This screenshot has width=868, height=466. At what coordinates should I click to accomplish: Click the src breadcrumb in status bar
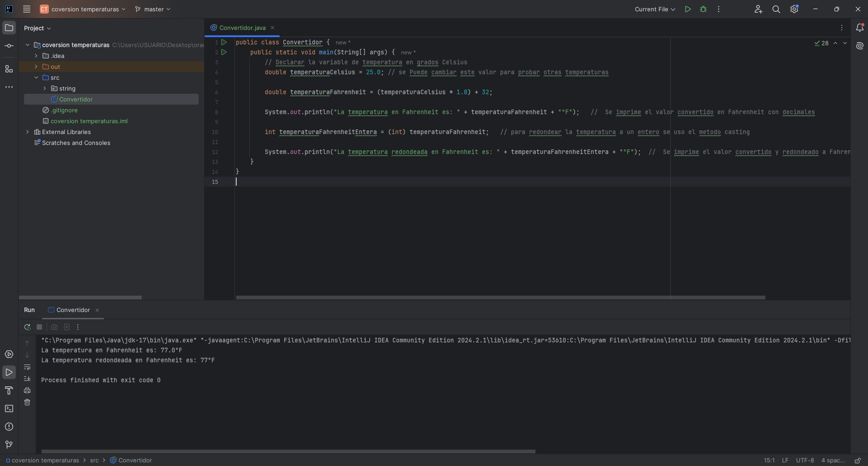pyautogui.click(x=94, y=460)
